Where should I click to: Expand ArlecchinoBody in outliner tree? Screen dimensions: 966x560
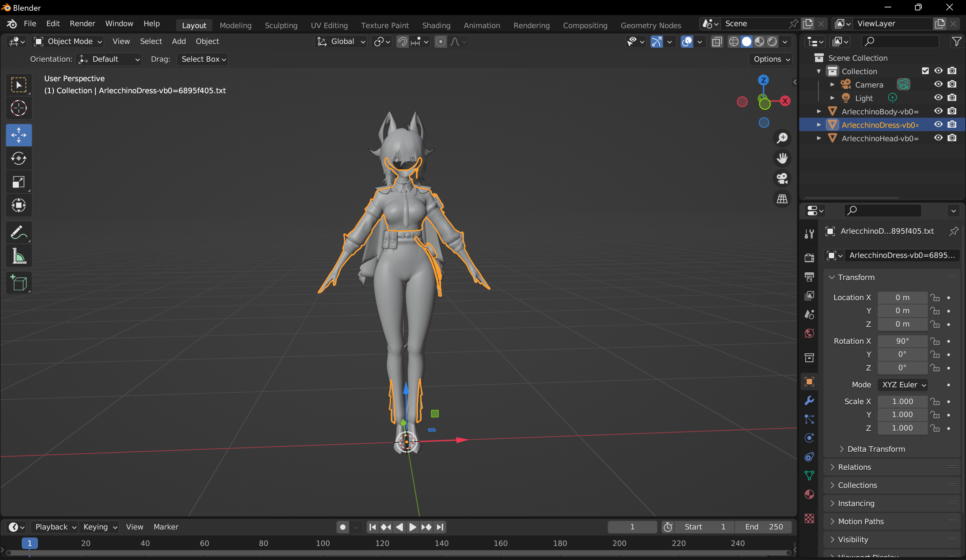(x=819, y=112)
